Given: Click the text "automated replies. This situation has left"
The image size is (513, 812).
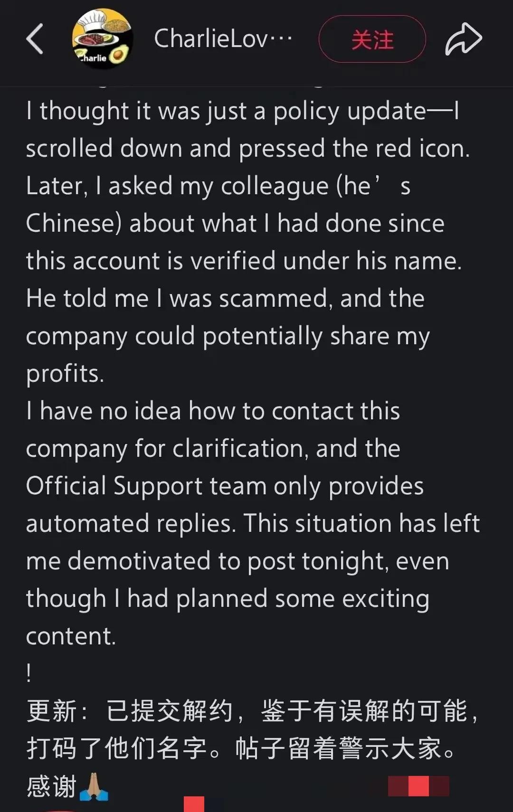Looking at the screenshot, I should [253, 524].
